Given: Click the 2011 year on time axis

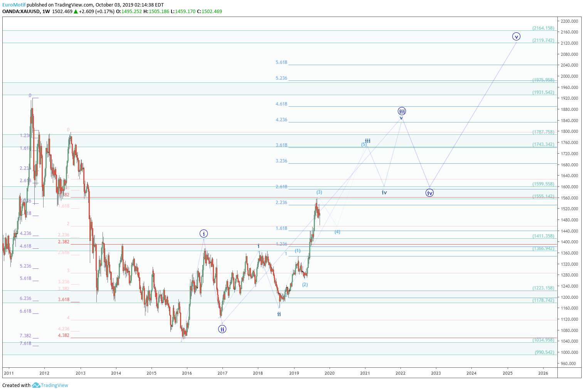Looking at the screenshot, I should pos(8,373).
